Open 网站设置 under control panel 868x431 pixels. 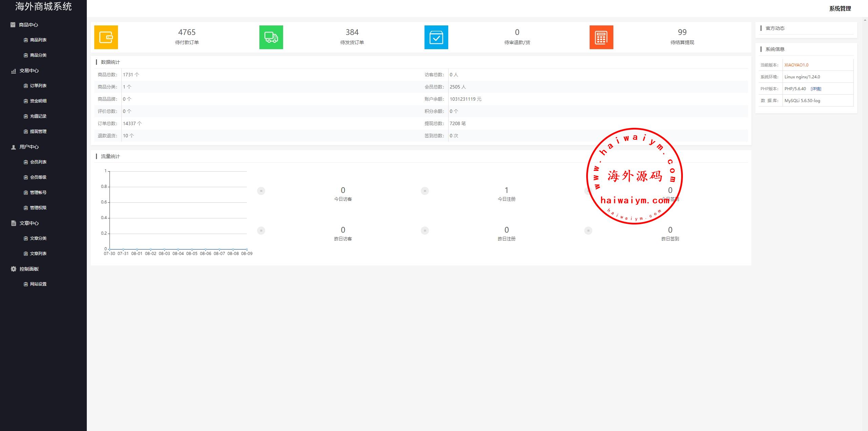tap(38, 284)
